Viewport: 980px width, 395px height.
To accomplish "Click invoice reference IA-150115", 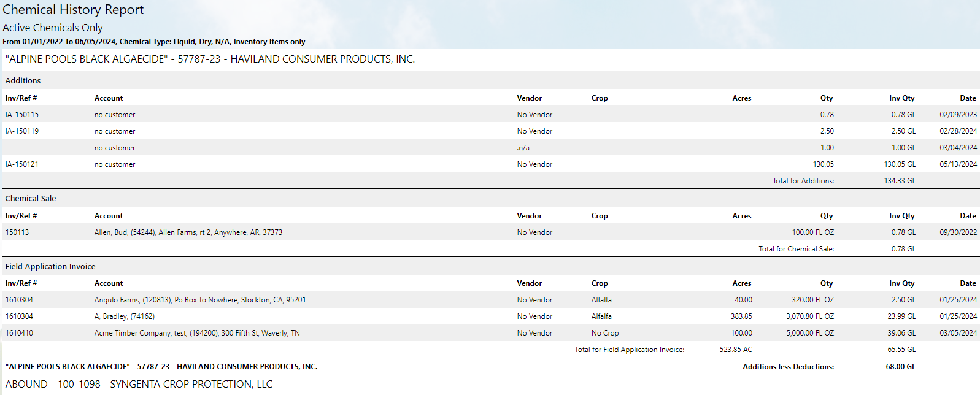I will 22,115.
